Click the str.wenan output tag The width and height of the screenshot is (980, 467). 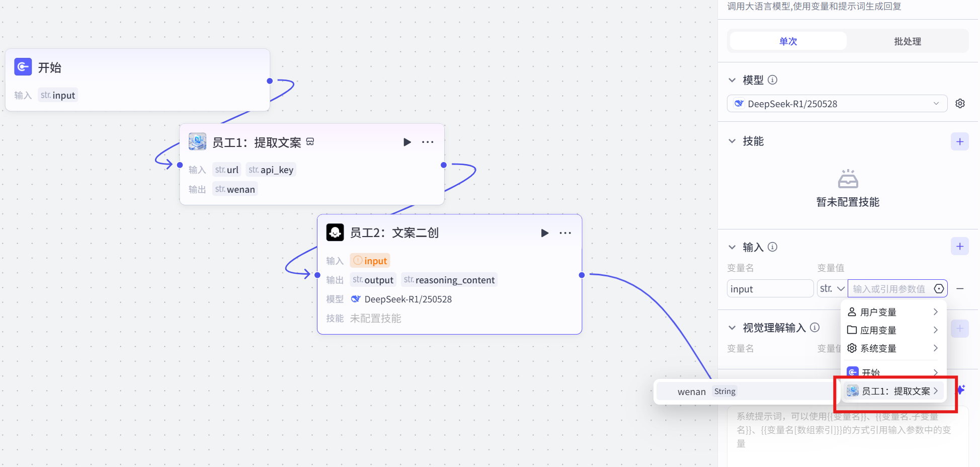coord(235,189)
